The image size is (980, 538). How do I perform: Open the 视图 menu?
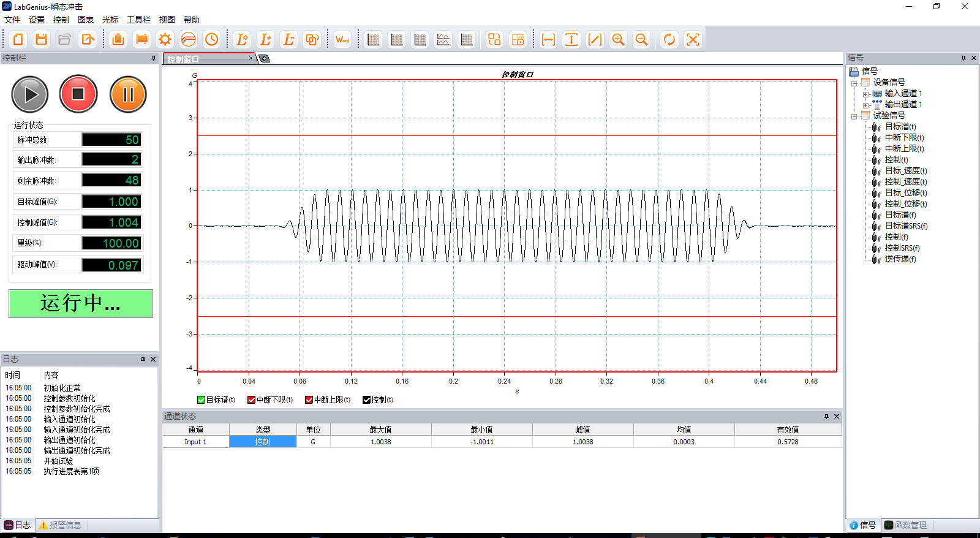[167, 20]
